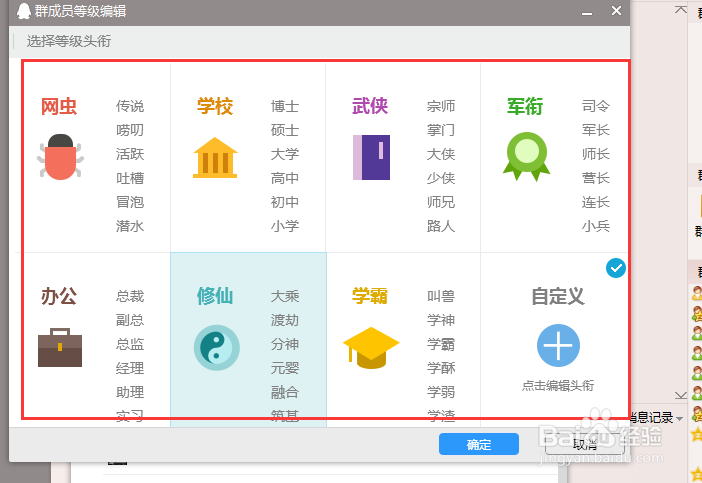Click the 冒泡 rank text
702x483 pixels.
130,202
